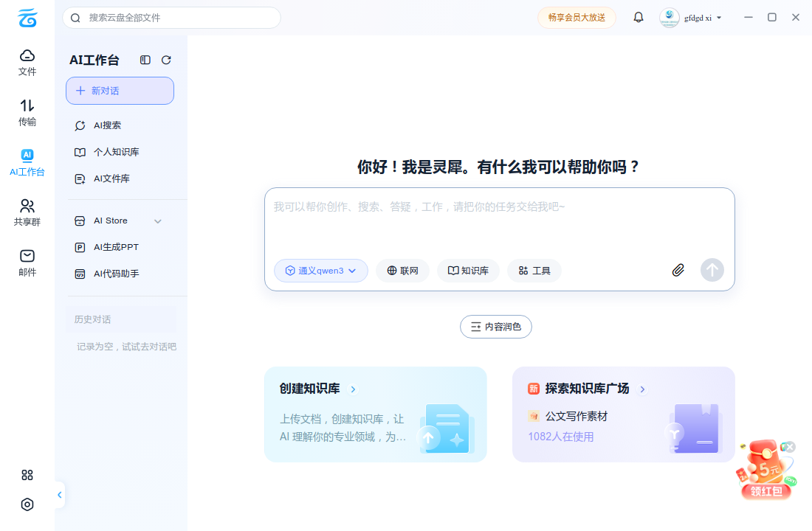Click the paperclip attachment icon
This screenshot has width=812, height=531.
(x=678, y=270)
